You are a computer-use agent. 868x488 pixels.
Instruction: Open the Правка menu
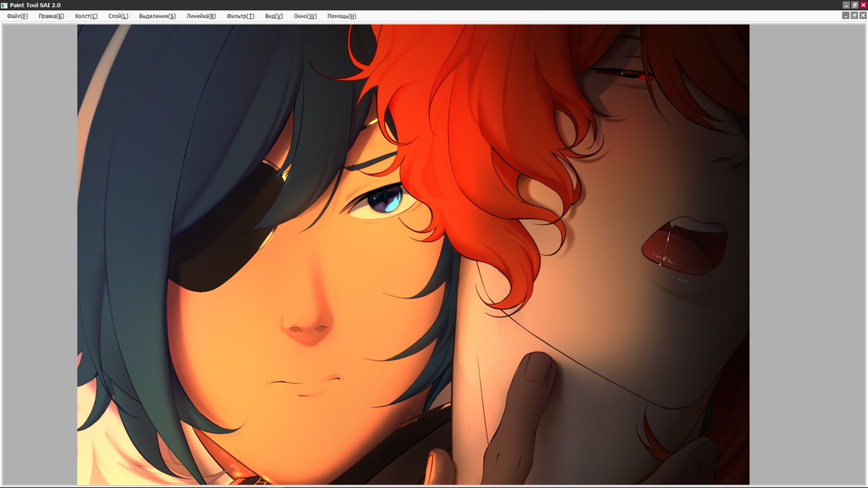(x=51, y=16)
